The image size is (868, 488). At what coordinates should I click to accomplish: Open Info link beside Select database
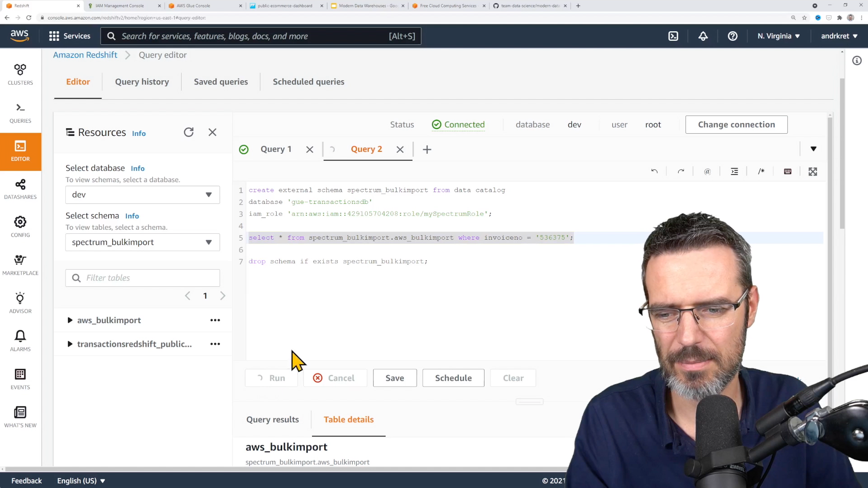(138, 169)
